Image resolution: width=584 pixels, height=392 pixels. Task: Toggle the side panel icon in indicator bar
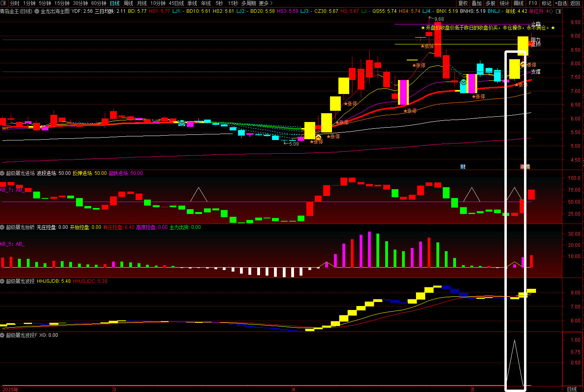pos(558,11)
